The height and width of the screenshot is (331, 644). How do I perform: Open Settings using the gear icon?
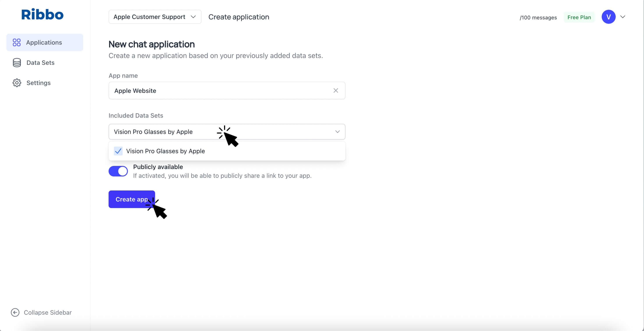coord(16,83)
